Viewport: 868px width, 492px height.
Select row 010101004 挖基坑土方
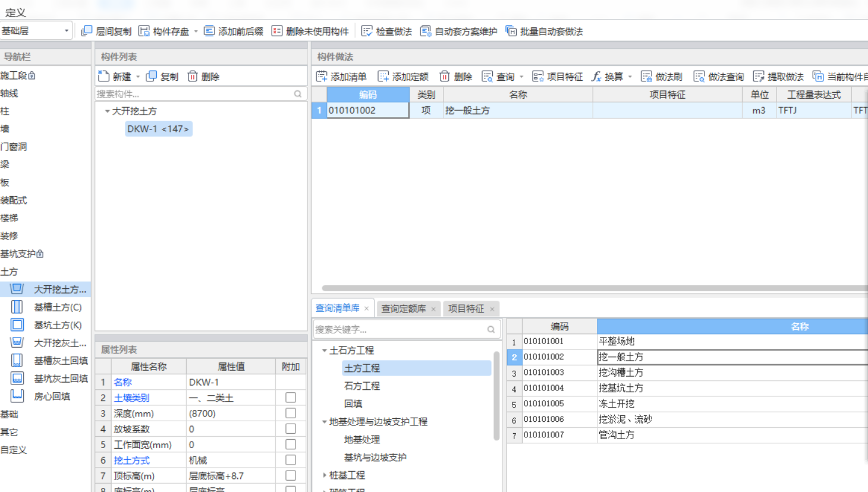click(687, 388)
